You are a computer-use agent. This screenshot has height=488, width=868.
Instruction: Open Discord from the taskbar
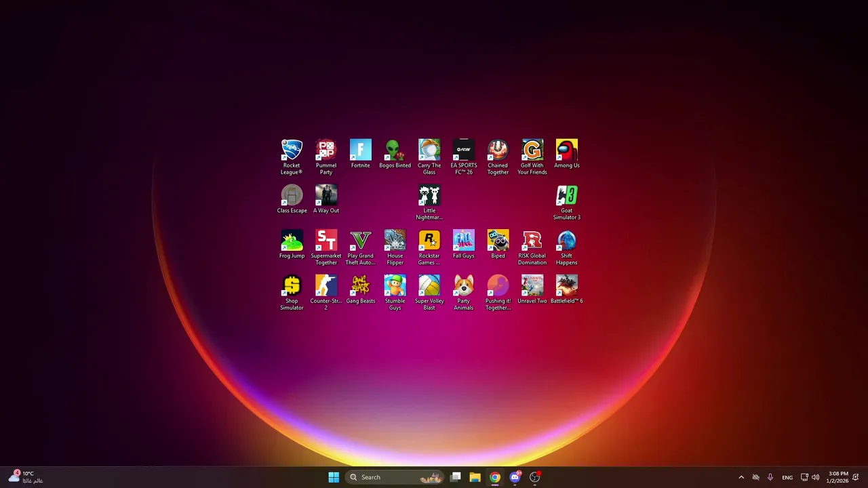point(515,477)
